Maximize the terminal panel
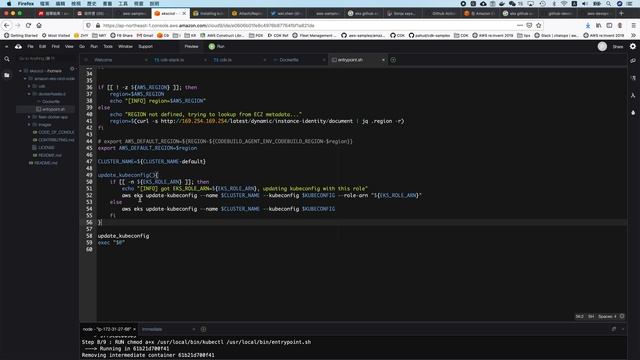640x360 pixels. [614, 329]
